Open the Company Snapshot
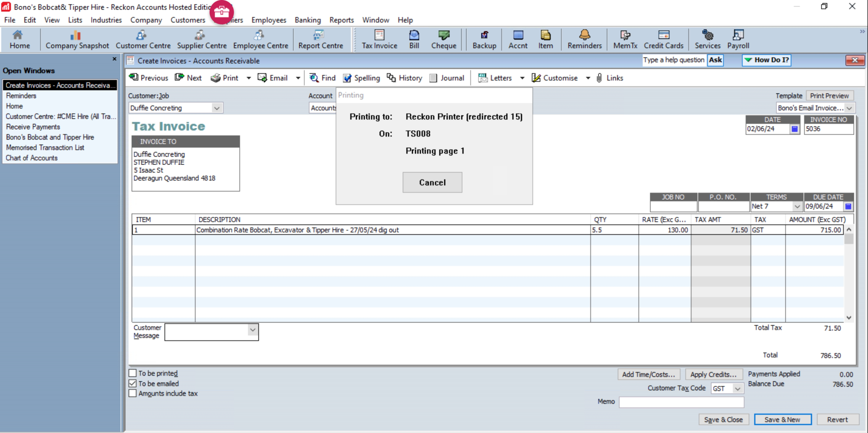This screenshot has width=868, height=433. tap(77, 40)
